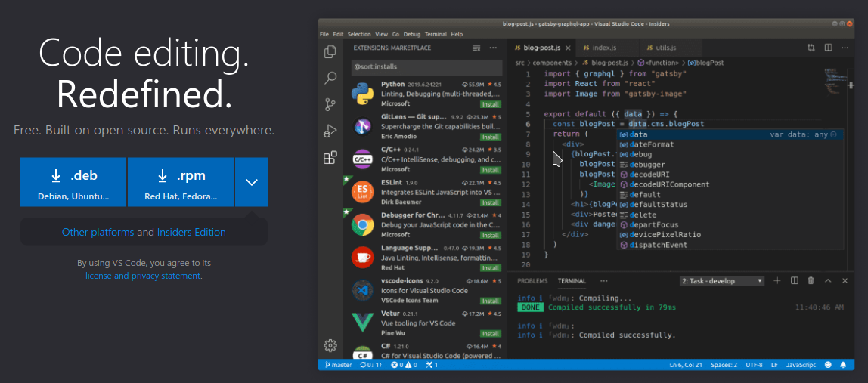
Task: Open the Search magnifier in activity bar
Action: point(330,78)
